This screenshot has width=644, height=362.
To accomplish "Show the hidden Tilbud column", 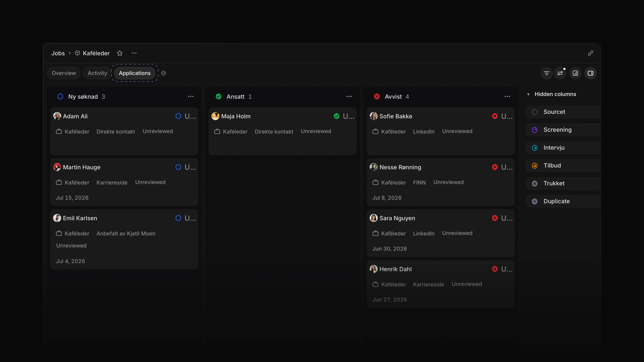I will click(x=563, y=166).
